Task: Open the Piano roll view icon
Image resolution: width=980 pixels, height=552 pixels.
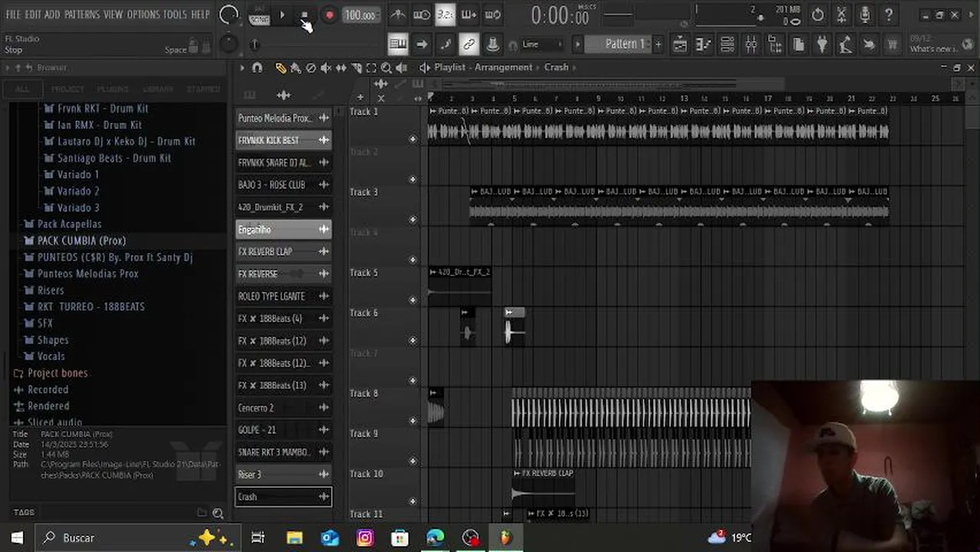Action: (x=704, y=44)
